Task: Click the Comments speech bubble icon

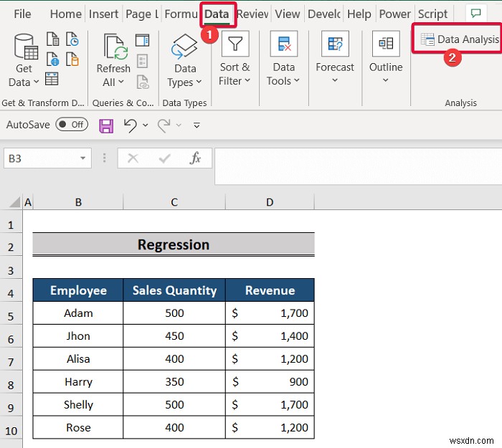Action: click(x=475, y=14)
